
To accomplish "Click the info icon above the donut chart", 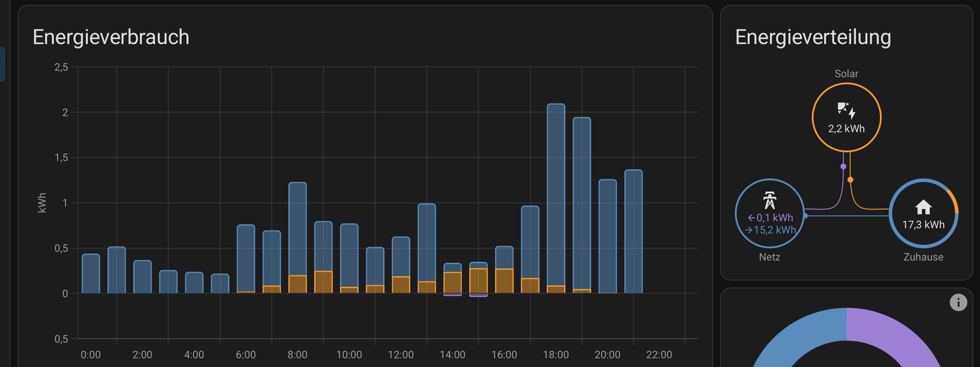I will tap(958, 302).
